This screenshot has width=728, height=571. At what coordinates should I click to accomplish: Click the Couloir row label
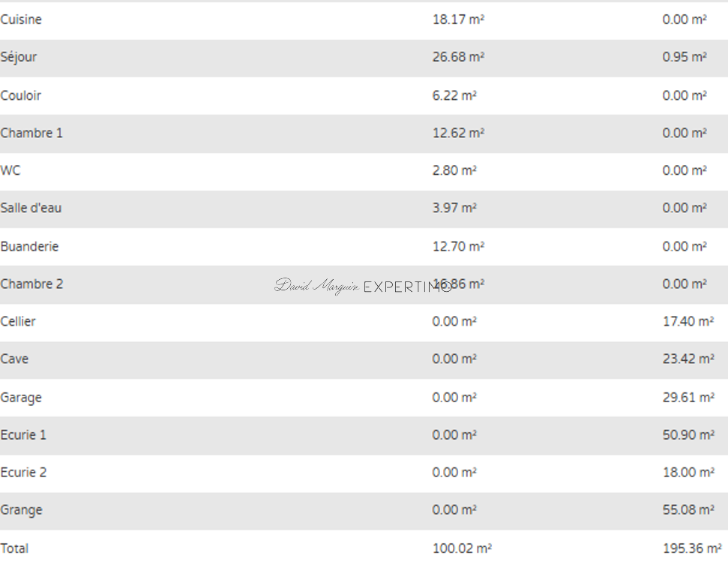21,95
